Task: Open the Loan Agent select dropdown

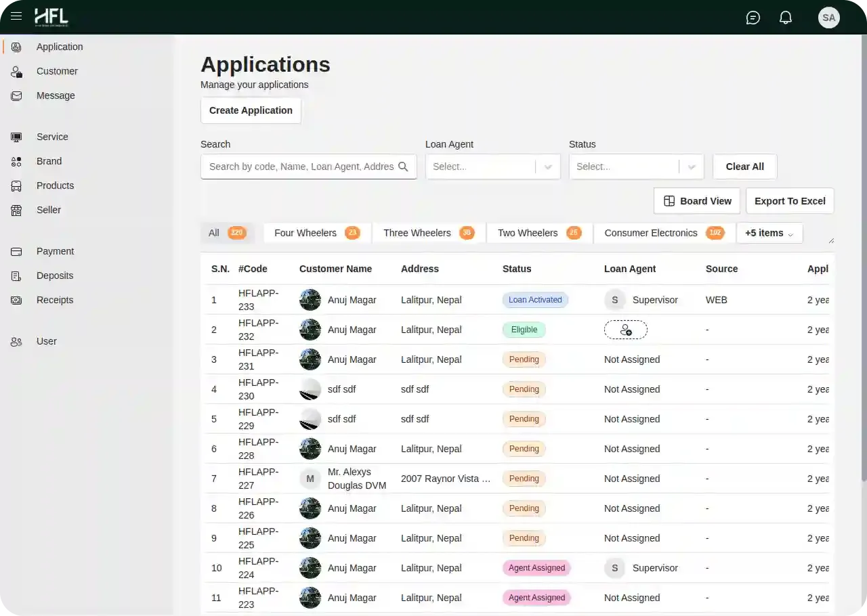Action: [493, 167]
